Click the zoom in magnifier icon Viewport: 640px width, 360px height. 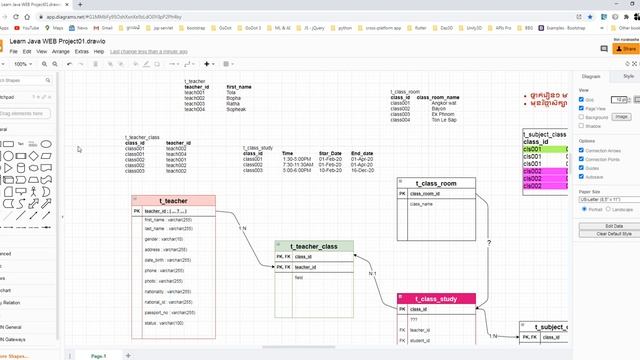[44, 64]
